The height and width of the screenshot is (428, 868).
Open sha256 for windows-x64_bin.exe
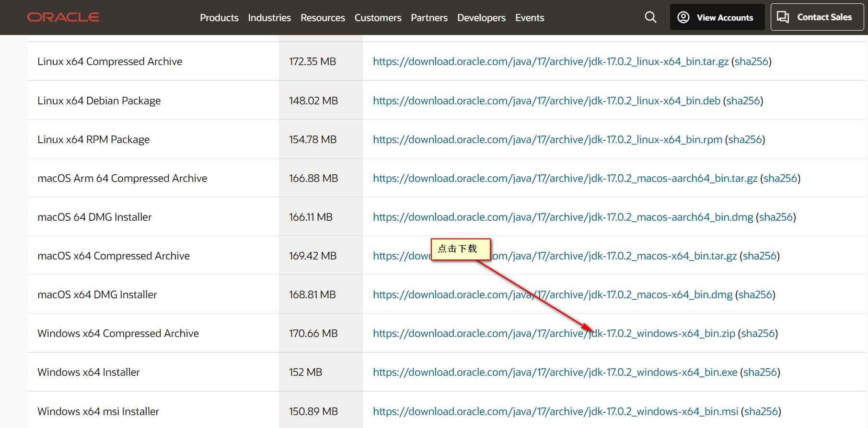[760, 372]
